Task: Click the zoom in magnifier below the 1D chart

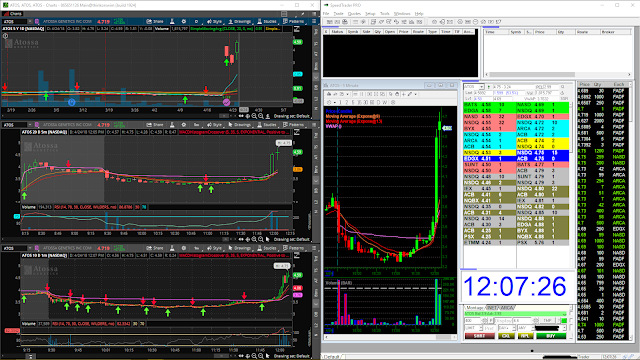Action: [260, 116]
